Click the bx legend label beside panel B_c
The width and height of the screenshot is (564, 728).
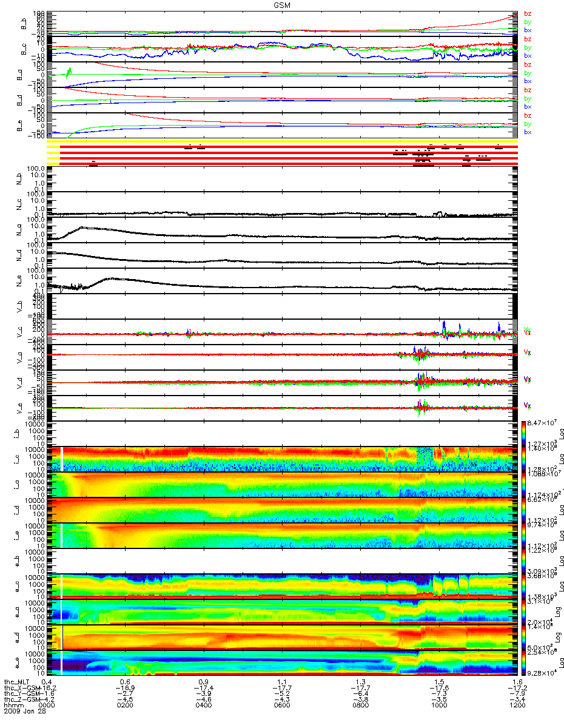(528, 55)
